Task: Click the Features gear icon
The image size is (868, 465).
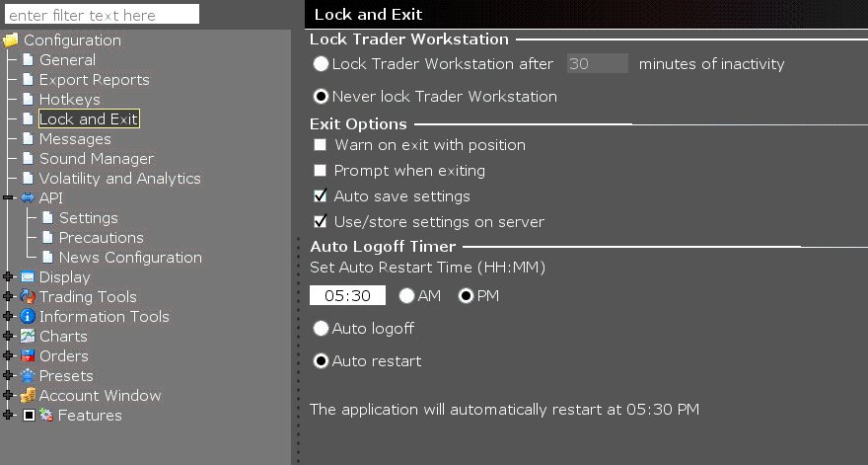Action: tap(46, 415)
